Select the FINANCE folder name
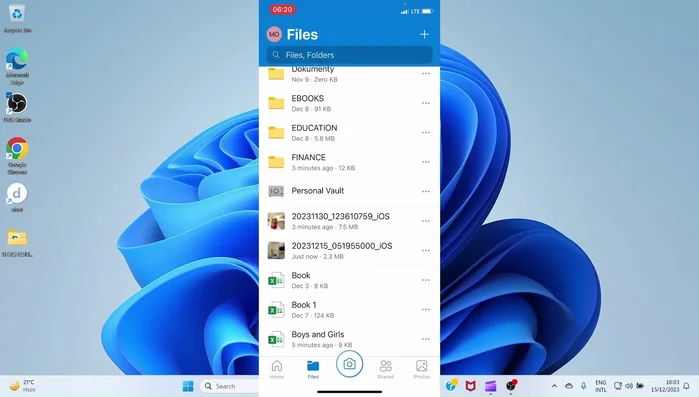Screen dimensions: 699x397 click(308, 157)
